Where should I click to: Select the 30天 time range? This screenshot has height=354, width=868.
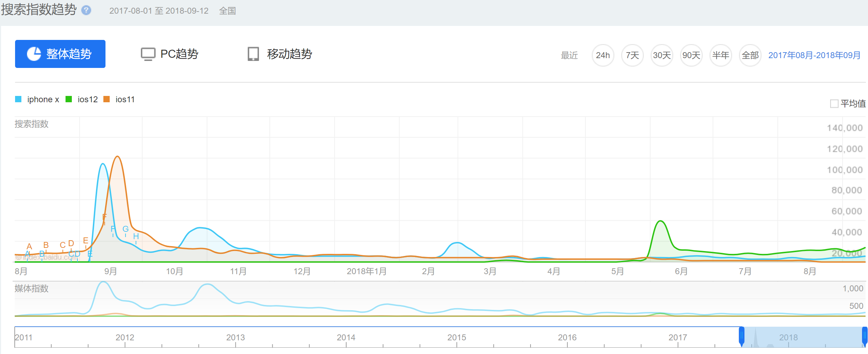coord(662,55)
